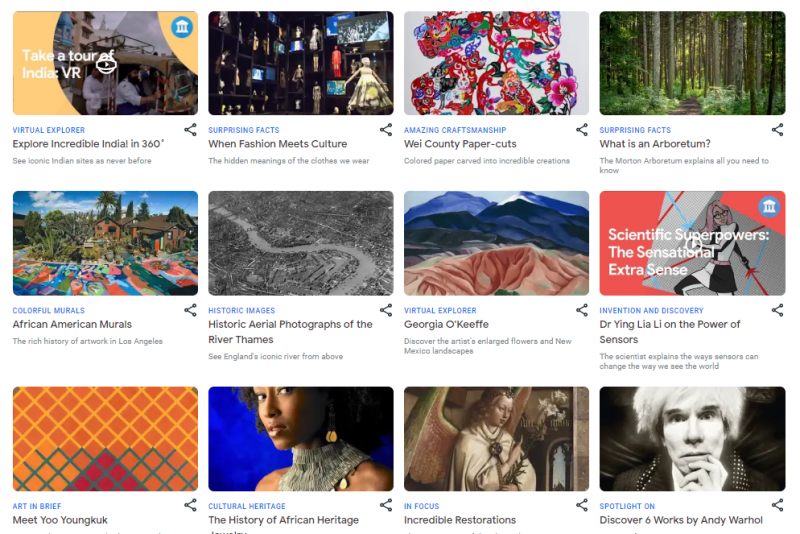Open the fashion display cabinet thumbnail
The width and height of the screenshot is (800, 534).
point(301,63)
